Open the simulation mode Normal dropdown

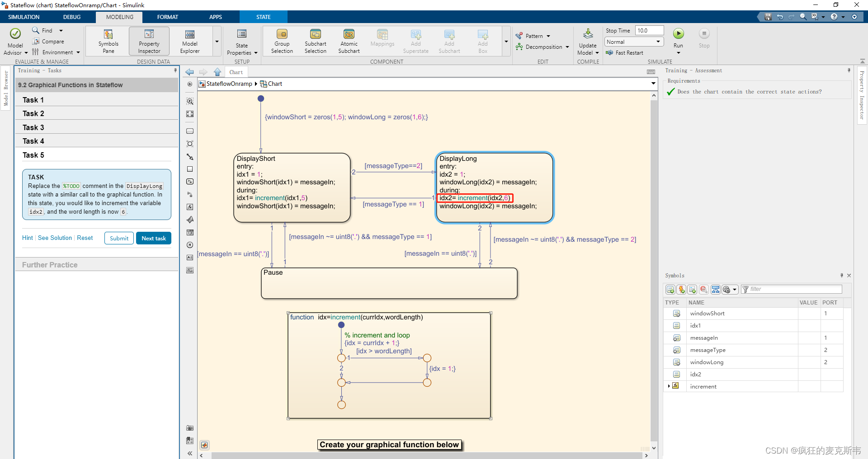634,42
